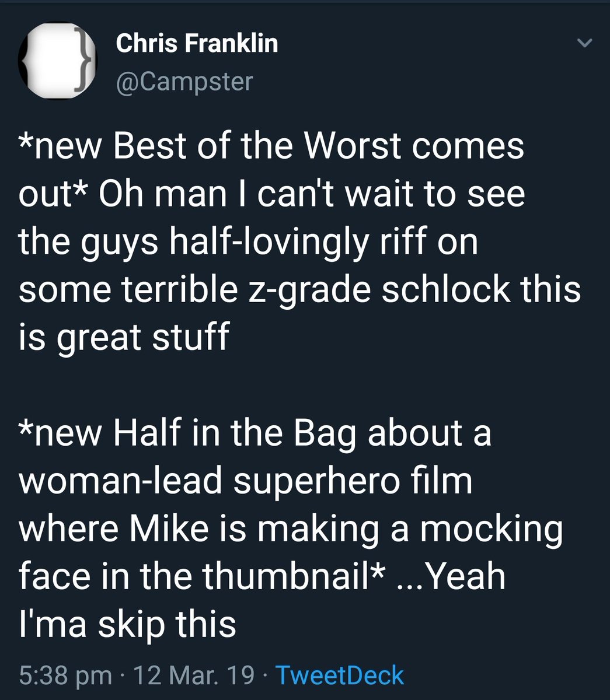Open the 5:38 pm timestamp
This screenshot has height=700, width=610.
pos(65,676)
